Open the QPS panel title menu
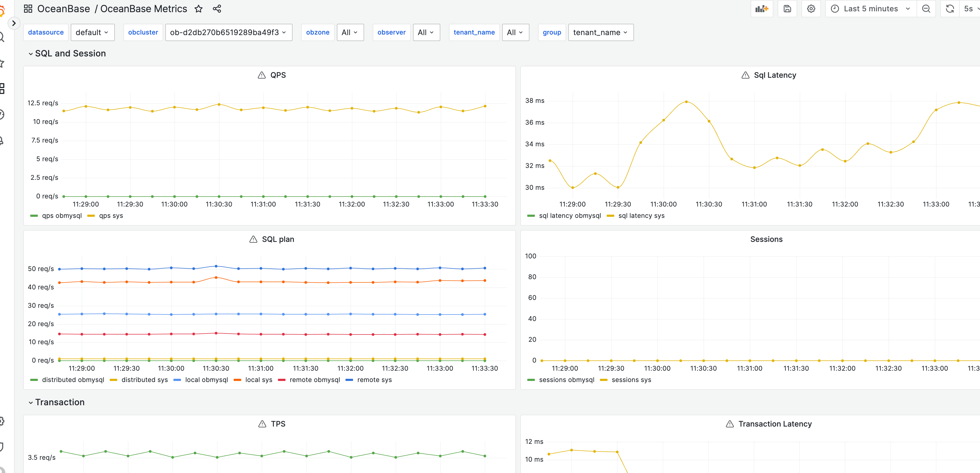980x473 pixels. 278,75
